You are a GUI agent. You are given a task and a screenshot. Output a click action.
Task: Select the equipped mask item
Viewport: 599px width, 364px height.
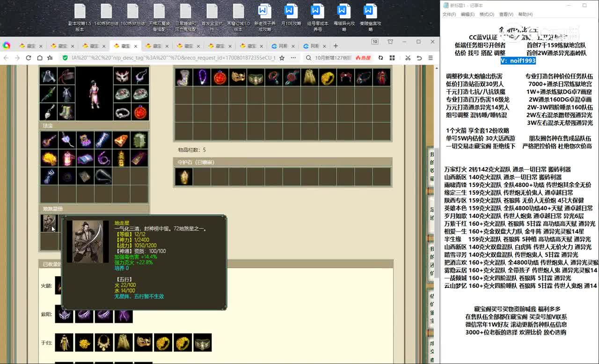pos(122,76)
